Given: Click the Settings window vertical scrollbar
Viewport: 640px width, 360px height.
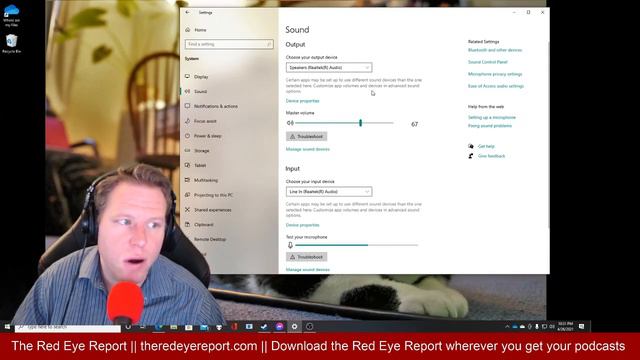Looking at the screenshot, I should (x=548, y=135).
